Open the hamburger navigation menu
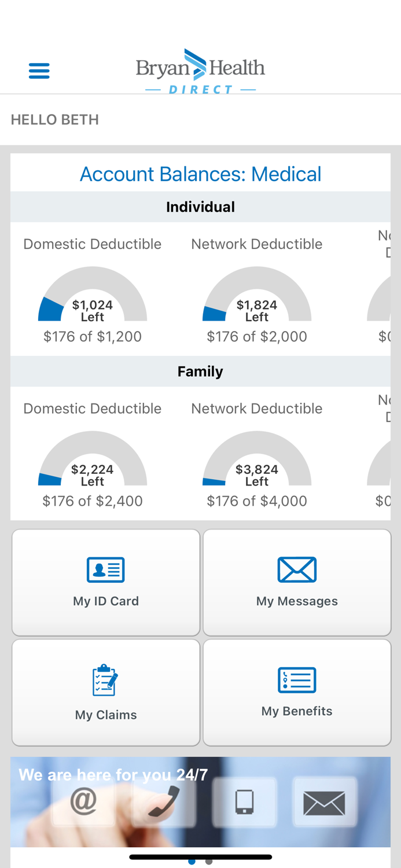The image size is (401, 868). click(x=39, y=69)
